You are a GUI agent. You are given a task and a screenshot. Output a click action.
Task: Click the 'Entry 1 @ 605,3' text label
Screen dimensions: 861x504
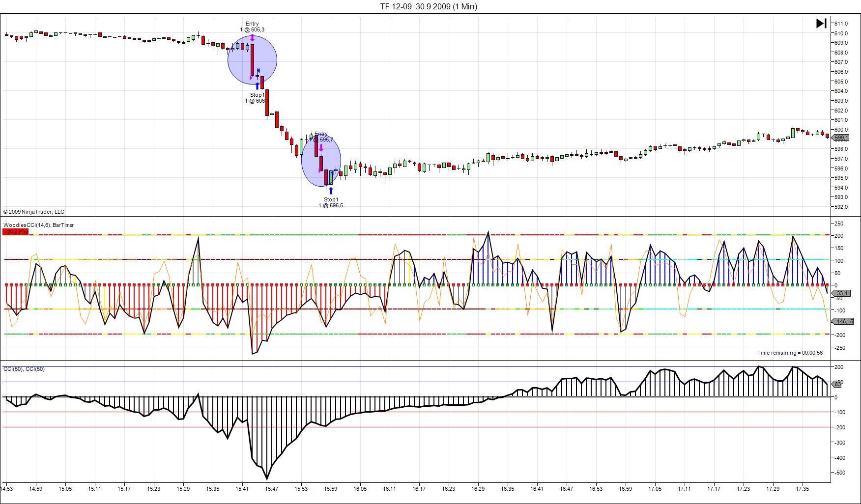[252, 27]
